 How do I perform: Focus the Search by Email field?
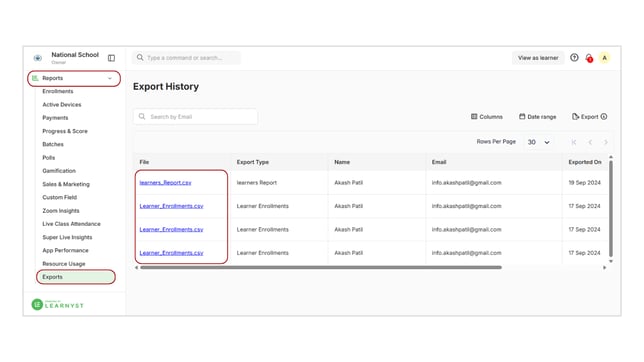click(196, 117)
